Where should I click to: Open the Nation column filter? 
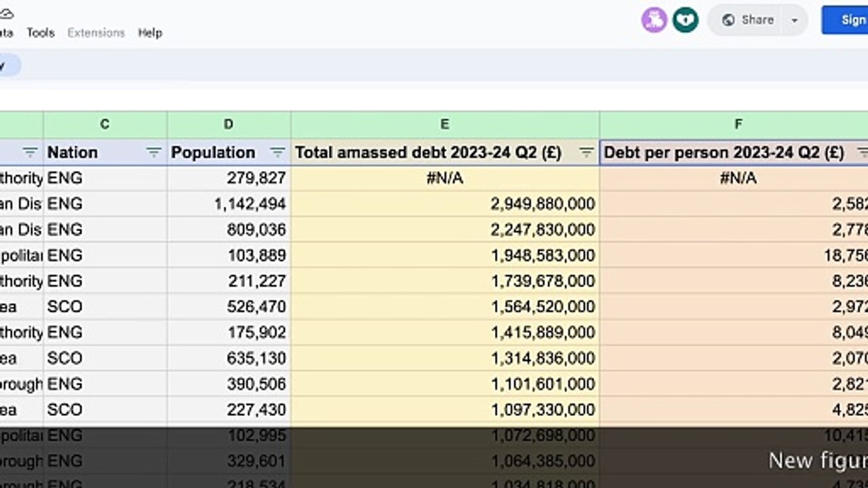coord(154,152)
